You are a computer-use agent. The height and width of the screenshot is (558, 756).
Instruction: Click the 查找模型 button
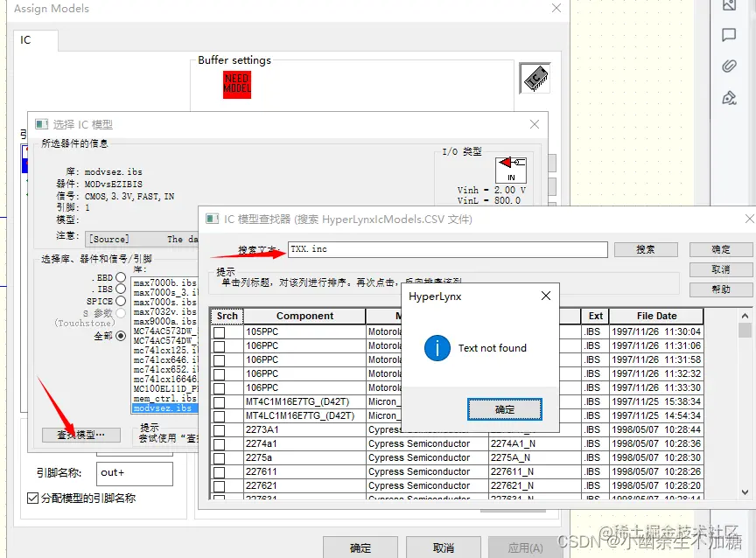point(80,435)
